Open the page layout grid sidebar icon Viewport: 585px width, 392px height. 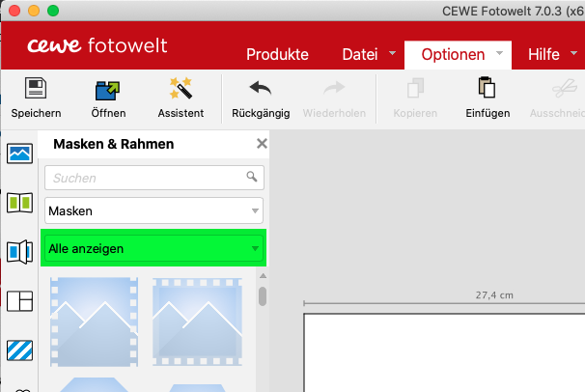coord(19,301)
